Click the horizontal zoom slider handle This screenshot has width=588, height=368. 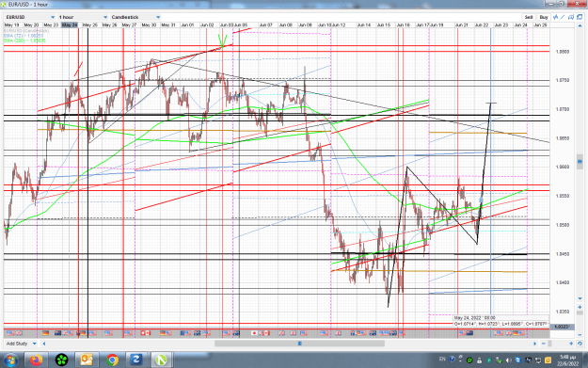pyautogui.click(x=549, y=344)
